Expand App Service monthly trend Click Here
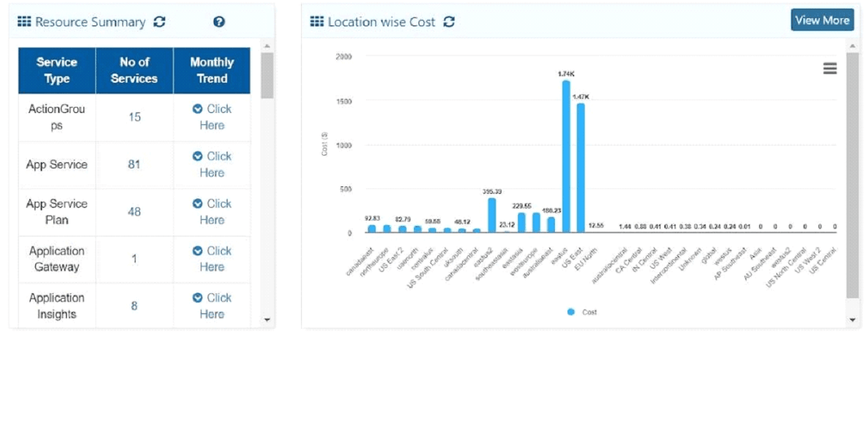Screen dimensions: 868x433 click(x=212, y=164)
